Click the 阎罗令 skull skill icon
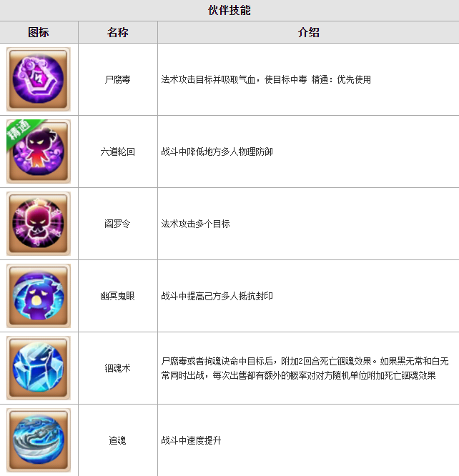 39,224
